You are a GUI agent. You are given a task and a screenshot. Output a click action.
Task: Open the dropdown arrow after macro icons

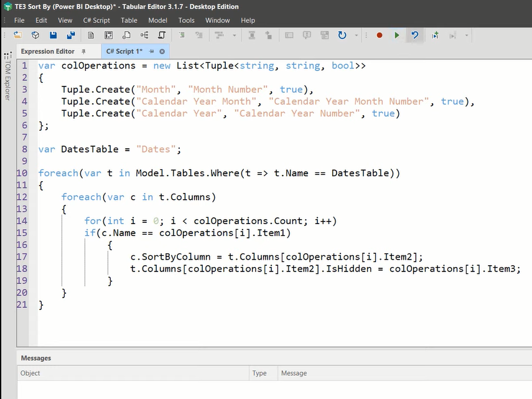pyautogui.click(x=467, y=35)
